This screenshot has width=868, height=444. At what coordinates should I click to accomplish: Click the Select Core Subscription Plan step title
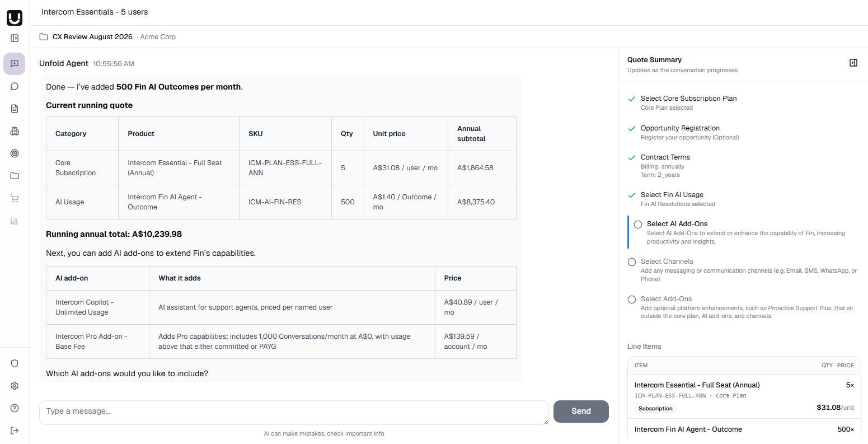click(688, 99)
